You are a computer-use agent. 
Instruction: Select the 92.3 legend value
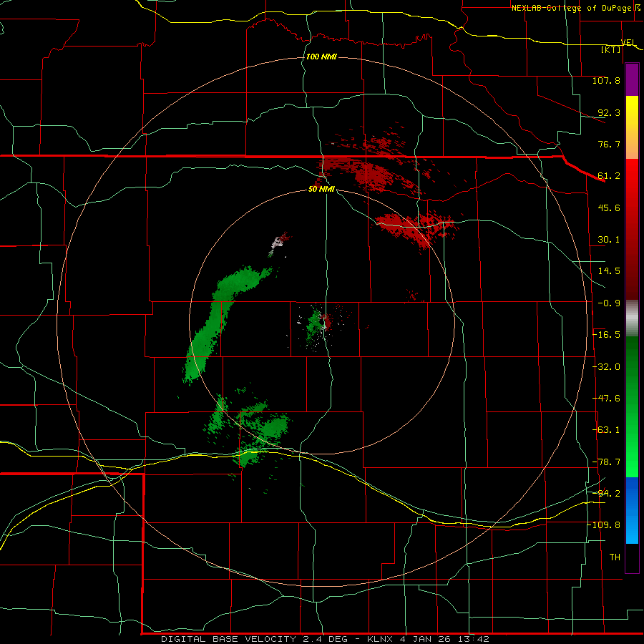click(609, 112)
